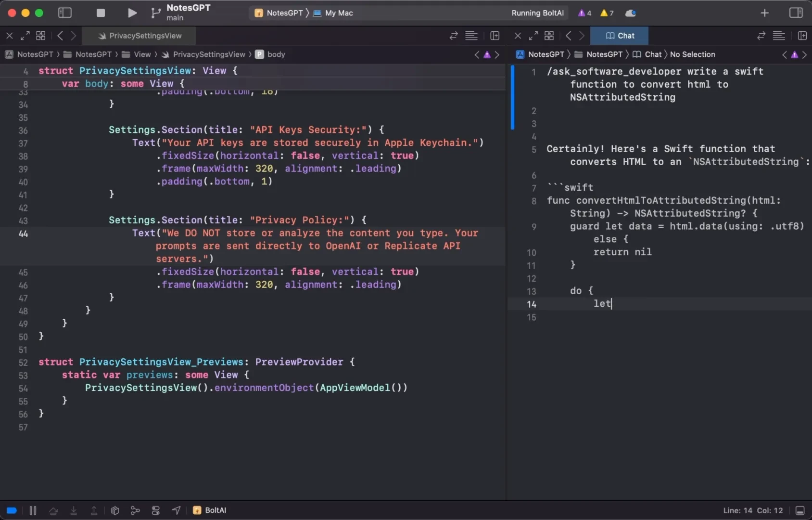Switch to the Chat editor tab
The width and height of the screenshot is (812, 520).
[620, 36]
